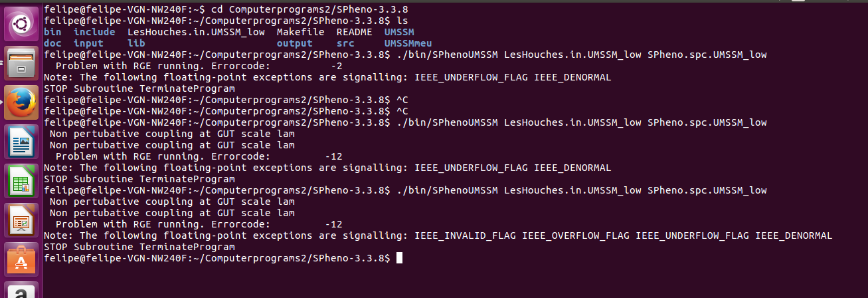This screenshot has height=298, width=868.
Task: Click the 'IEEE_INVALID_FLAG' text
Action: [x=465, y=235]
